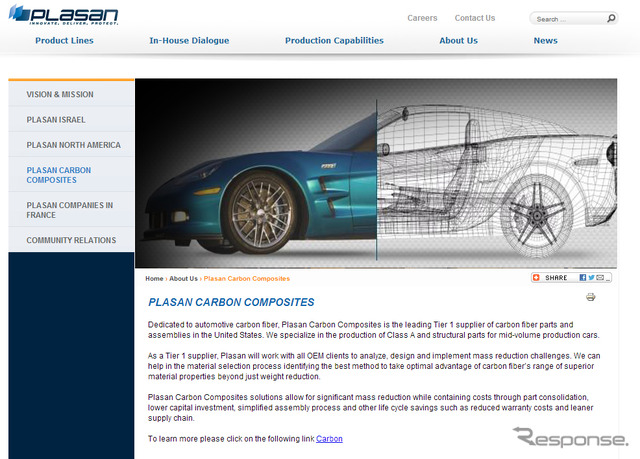640x459 pixels.
Task: Click the Plasan logo
Action: coord(64,15)
